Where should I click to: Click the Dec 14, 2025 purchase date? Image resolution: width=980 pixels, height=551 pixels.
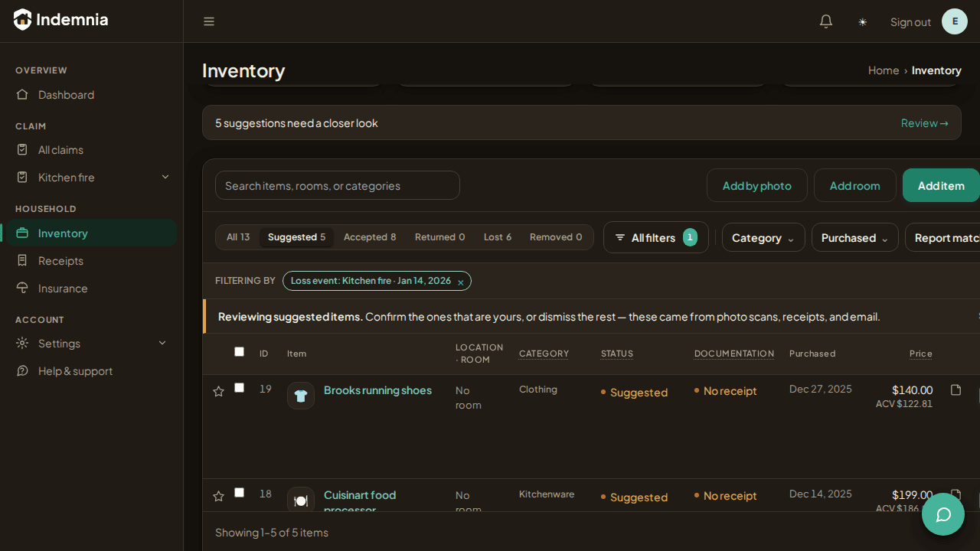click(x=821, y=494)
